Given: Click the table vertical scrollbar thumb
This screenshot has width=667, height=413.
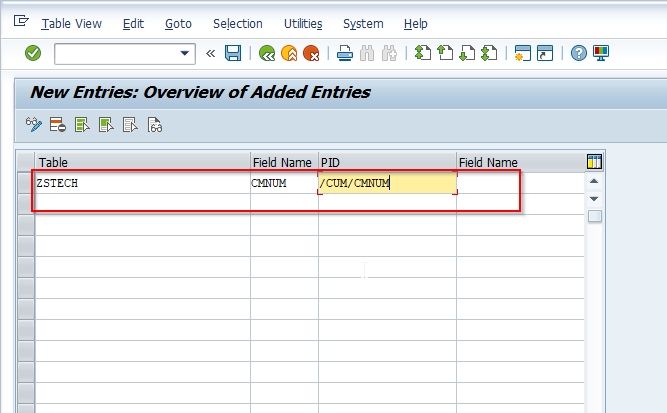Looking at the screenshot, I should 594,216.
